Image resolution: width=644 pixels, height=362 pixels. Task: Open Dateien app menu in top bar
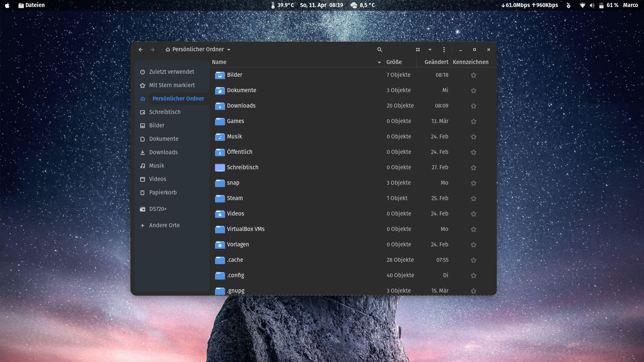32,5
